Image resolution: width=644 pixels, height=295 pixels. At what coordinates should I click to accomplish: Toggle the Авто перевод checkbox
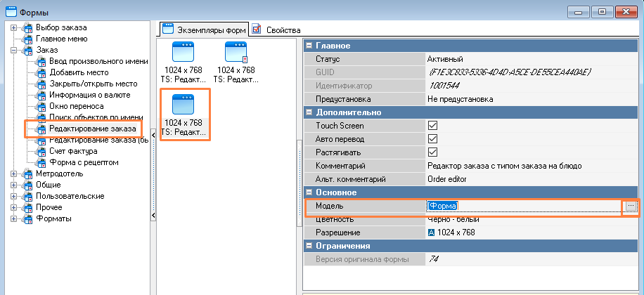[433, 139]
